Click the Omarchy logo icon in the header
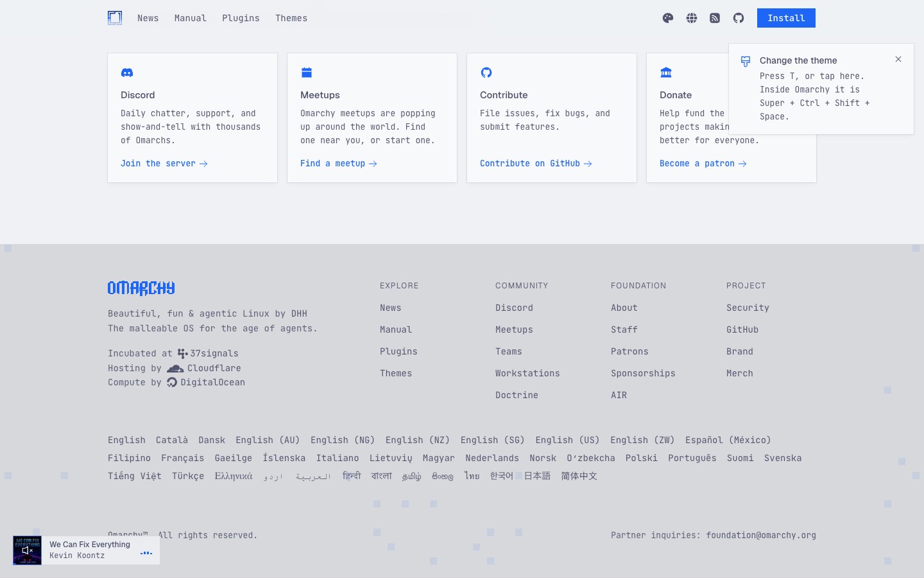 pos(115,18)
